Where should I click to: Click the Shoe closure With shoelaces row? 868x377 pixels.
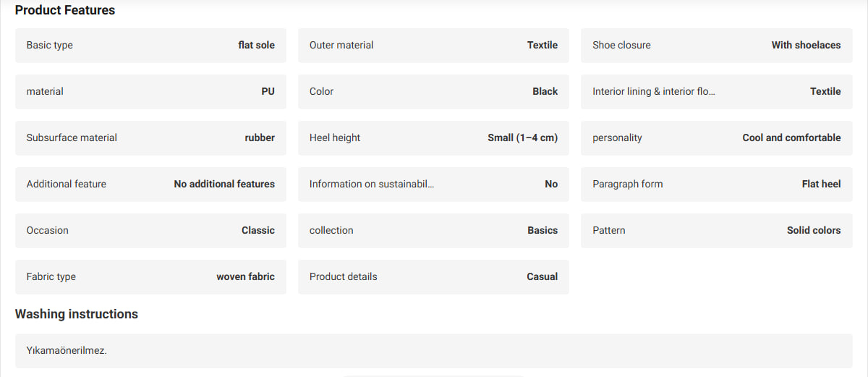click(x=717, y=45)
